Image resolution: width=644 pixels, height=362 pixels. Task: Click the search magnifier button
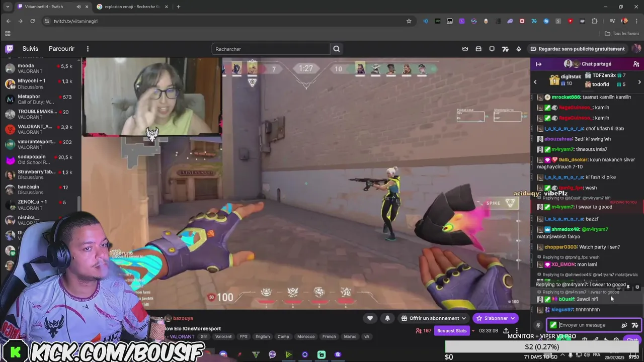[337, 49]
